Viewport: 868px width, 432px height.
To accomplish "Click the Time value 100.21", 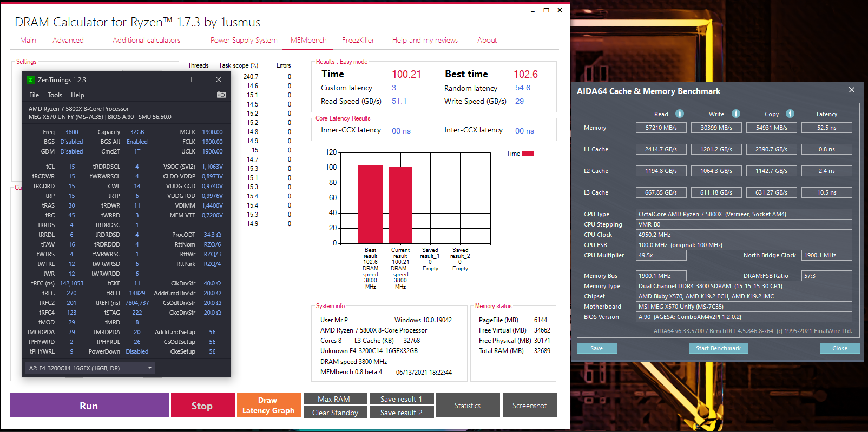I will point(406,74).
